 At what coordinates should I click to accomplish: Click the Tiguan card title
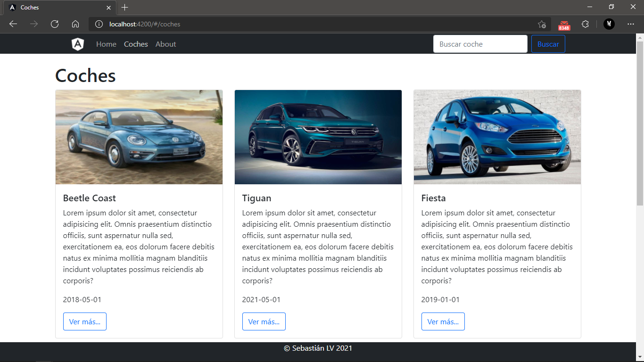(257, 198)
